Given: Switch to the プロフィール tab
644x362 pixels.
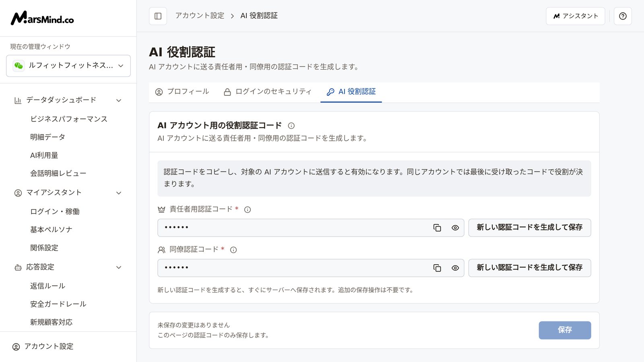Looking at the screenshot, I should (x=182, y=92).
